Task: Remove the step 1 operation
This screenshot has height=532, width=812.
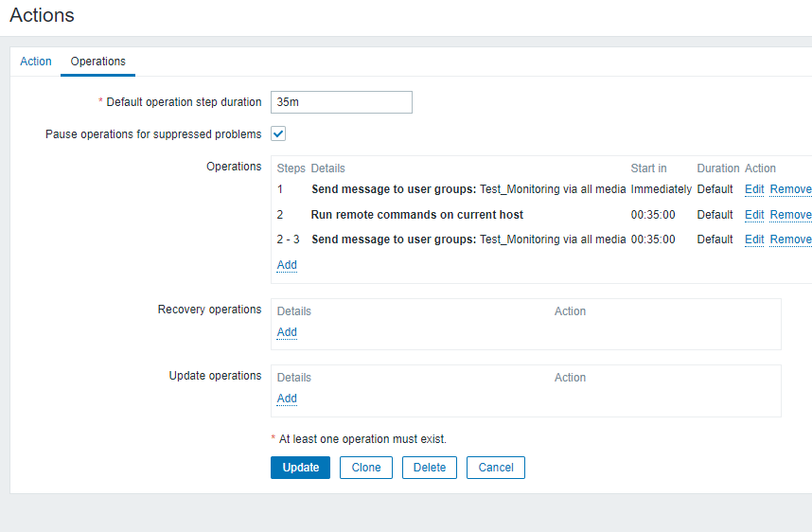Action: pyautogui.click(x=790, y=189)
